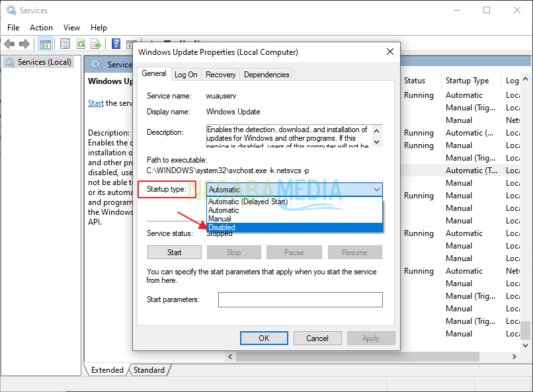The width and height of the screenshot is (533, 392).
Task: Click the Start service button
Action: coord(175,253)
